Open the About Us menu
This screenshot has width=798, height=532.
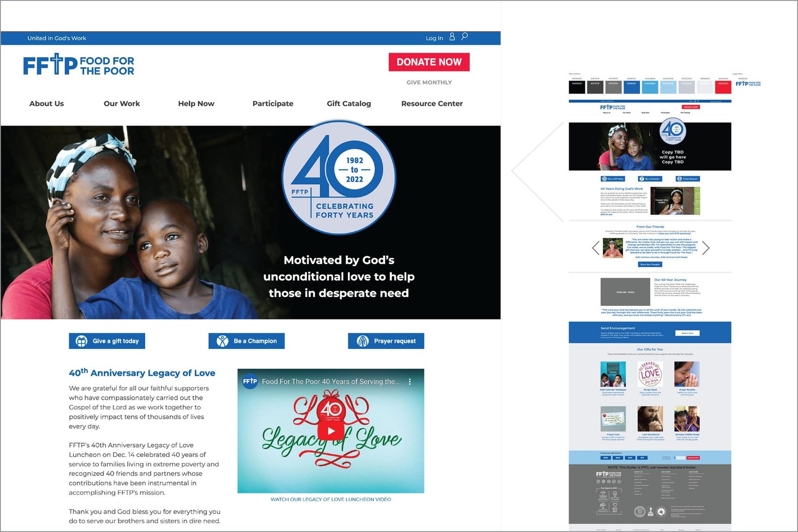point(47,103)
